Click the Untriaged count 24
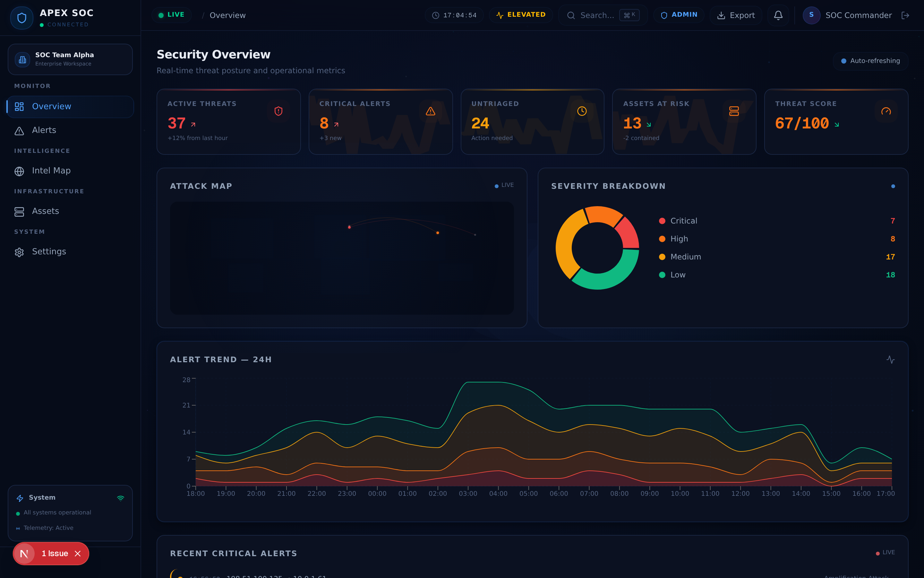 pos(480,123)
